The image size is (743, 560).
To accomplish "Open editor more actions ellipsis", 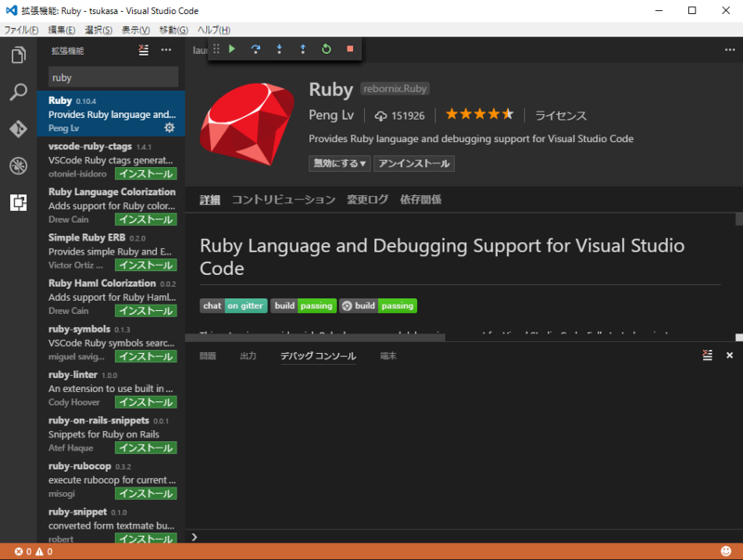I will point(730,50).
